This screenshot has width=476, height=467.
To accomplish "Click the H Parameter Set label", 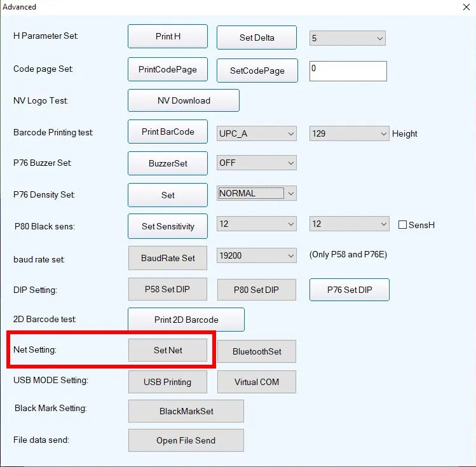I will (x=46, y=36).
